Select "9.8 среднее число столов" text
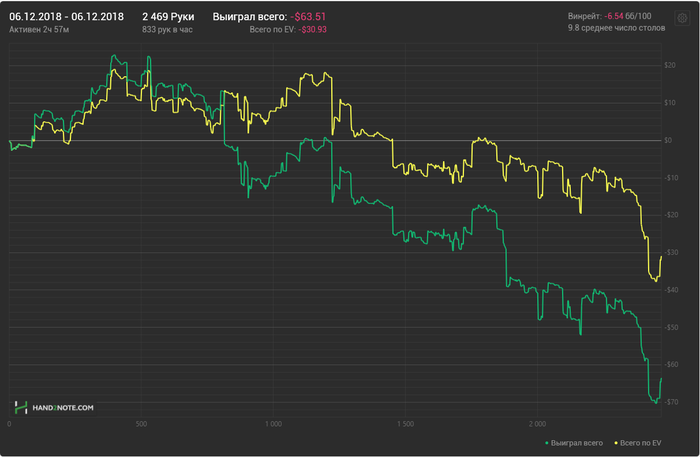 [616, 28]
